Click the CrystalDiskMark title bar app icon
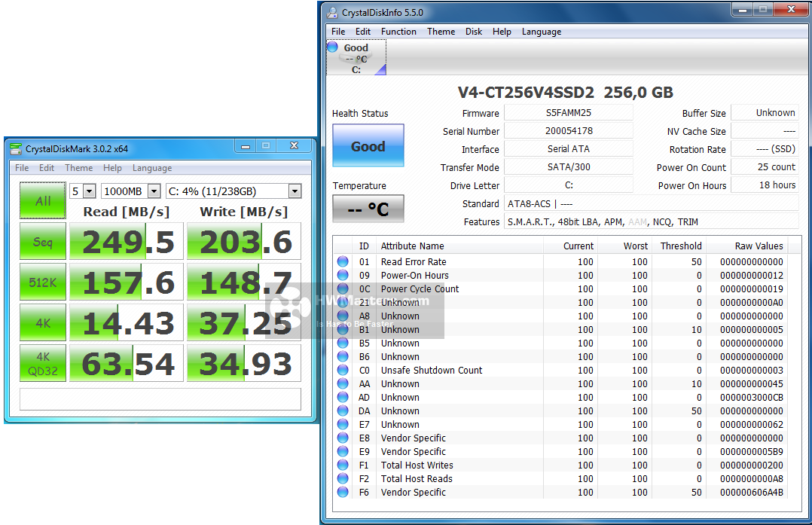Viewport: 812px width, 525px height. 16,149
